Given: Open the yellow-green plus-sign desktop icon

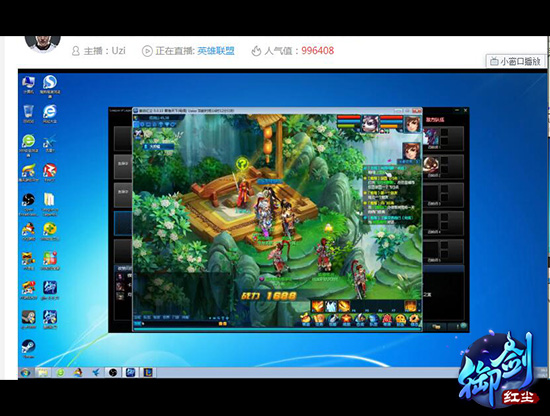Looking at the screenshot, I should pos(50,230).
